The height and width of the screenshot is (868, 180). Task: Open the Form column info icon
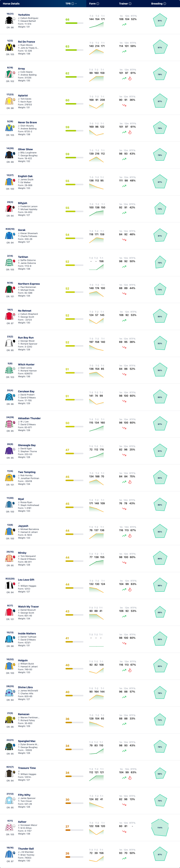point(98,4)
